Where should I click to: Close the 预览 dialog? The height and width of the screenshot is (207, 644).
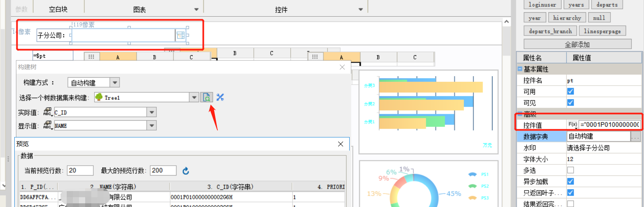341,144
